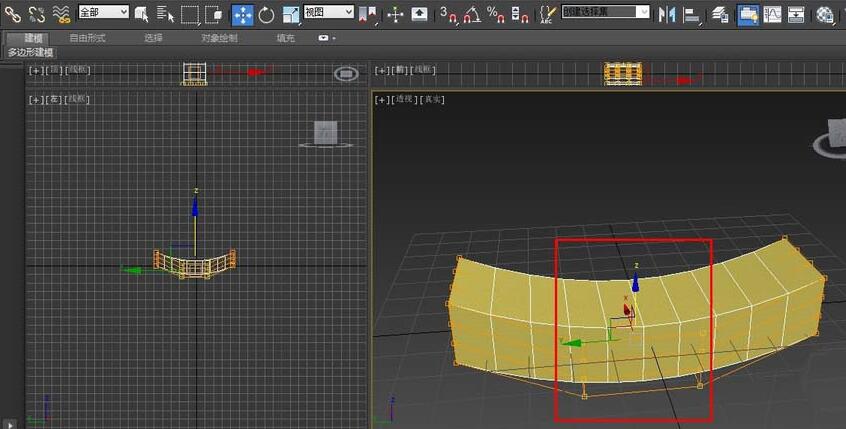Activate the Select and Move tool
This screenshot has height=429, width=846.
[243, 15]
